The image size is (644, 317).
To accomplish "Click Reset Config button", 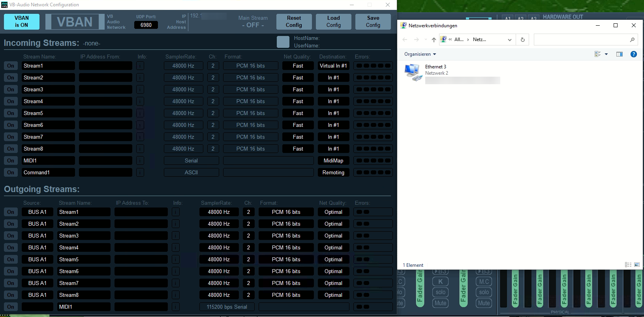I will tap(294, 22).
